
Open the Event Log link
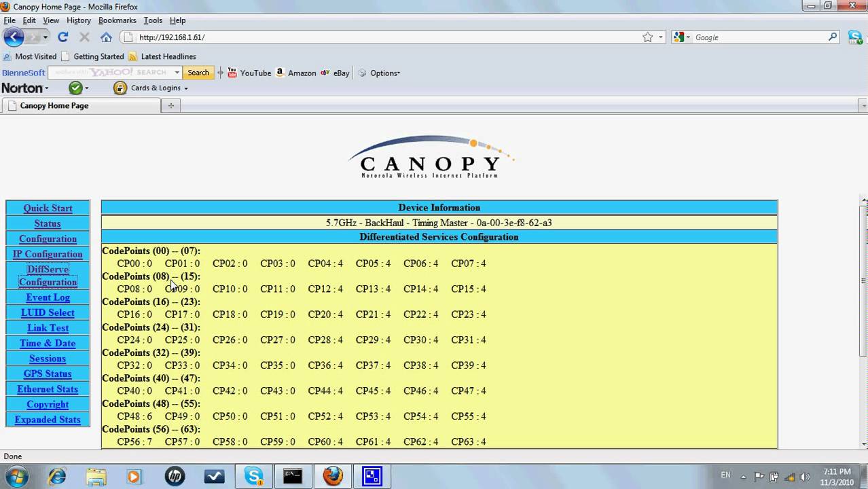point(48,297)
